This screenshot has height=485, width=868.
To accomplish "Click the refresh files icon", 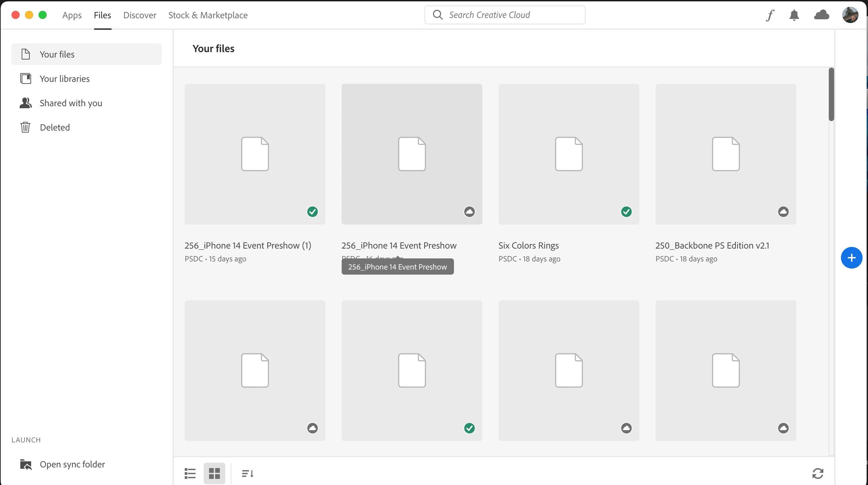I will click(818, 473).
